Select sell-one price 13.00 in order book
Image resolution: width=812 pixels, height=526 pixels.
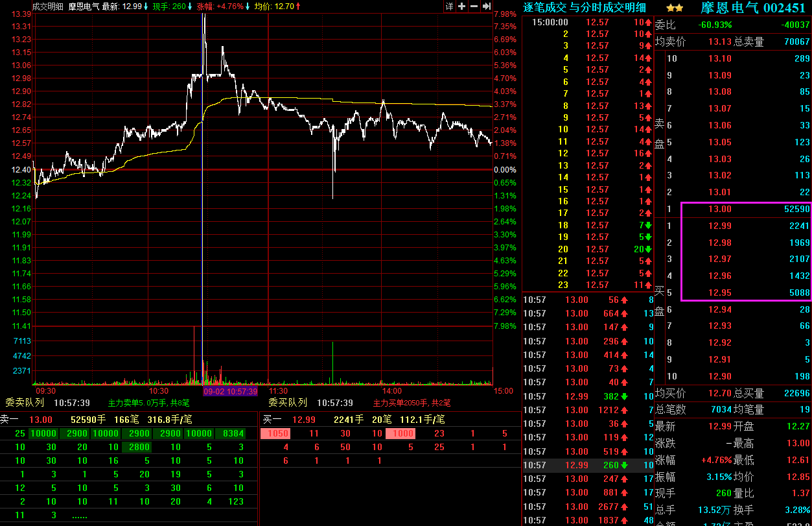click(x=719, y=209)
